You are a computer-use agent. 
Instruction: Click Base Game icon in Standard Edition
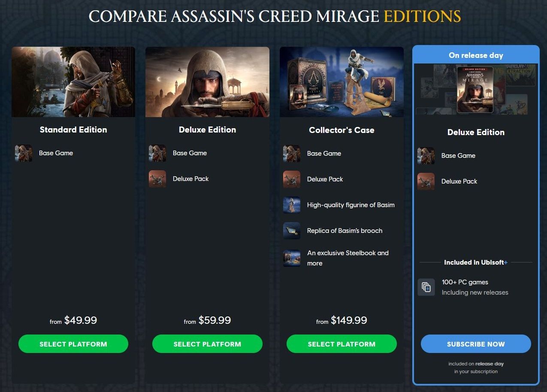(x=24, y=153)
